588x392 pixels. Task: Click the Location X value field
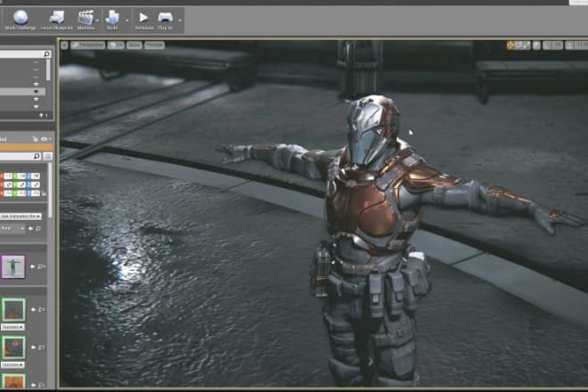8,176
